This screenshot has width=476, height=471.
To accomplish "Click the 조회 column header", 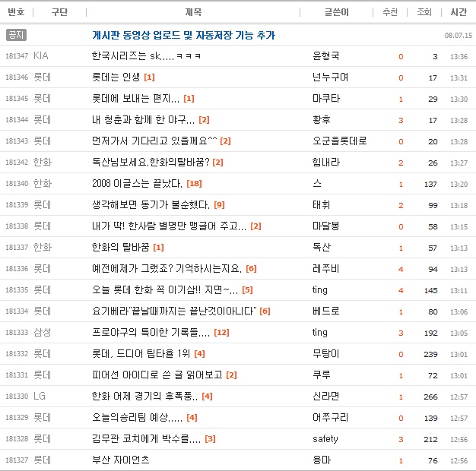I will coord(424,12).
